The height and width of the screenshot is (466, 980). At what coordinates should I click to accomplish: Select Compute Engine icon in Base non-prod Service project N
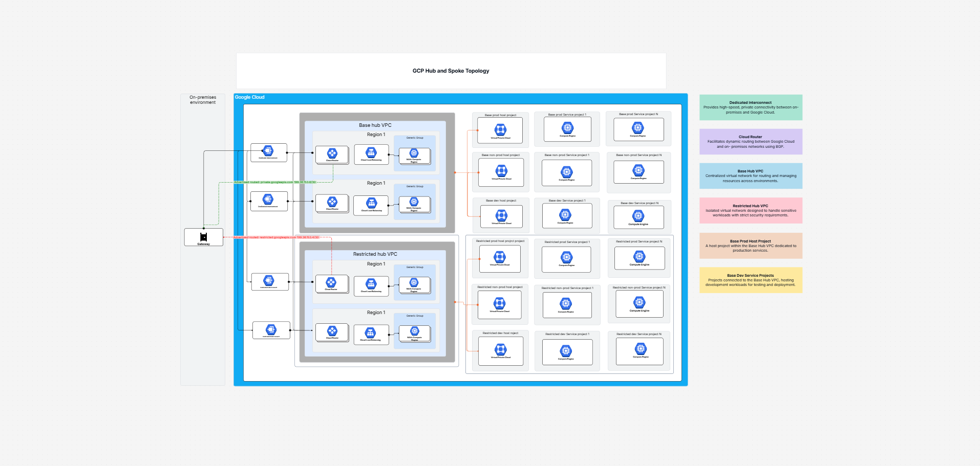pyautogui.click(x=638, y=170)
